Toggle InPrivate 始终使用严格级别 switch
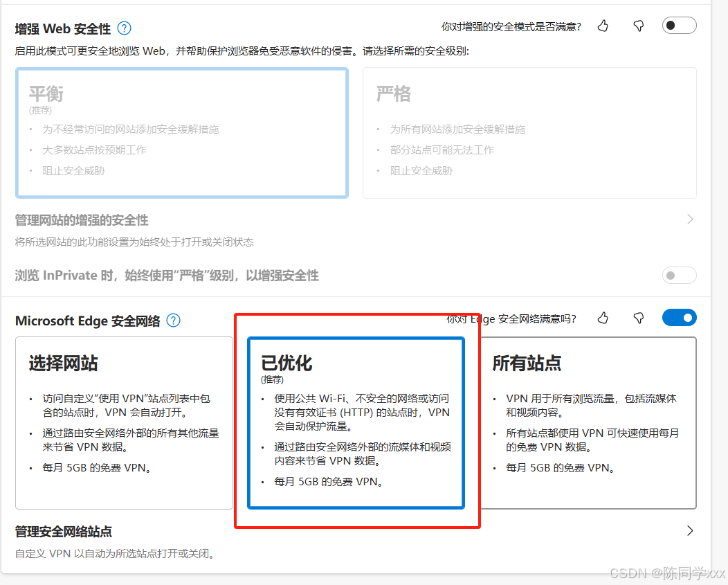 [x=679, y=276]
